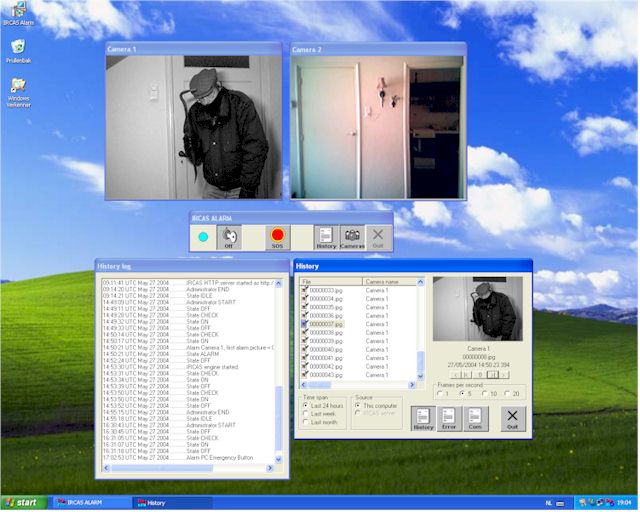The height and width of the screenshot is (512, 640).
Task: Click down arrow of History log scrollbar
Action: 278,459
